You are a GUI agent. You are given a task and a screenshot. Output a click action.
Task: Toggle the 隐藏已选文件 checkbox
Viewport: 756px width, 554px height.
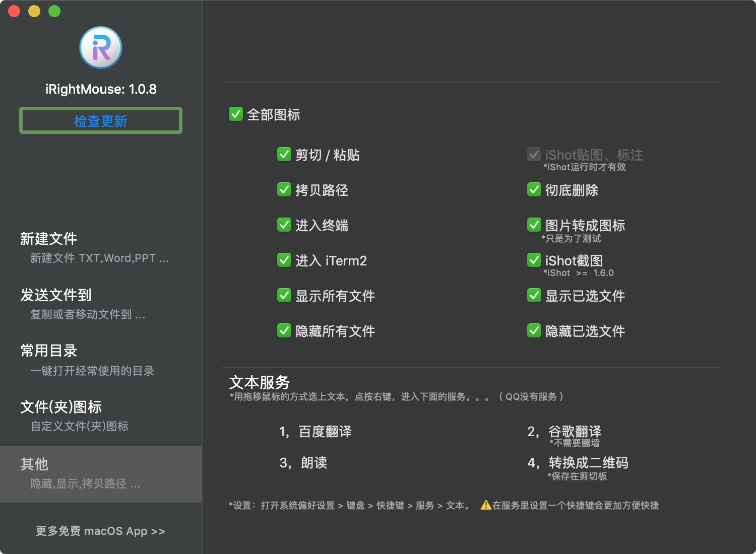pos(534,330)
